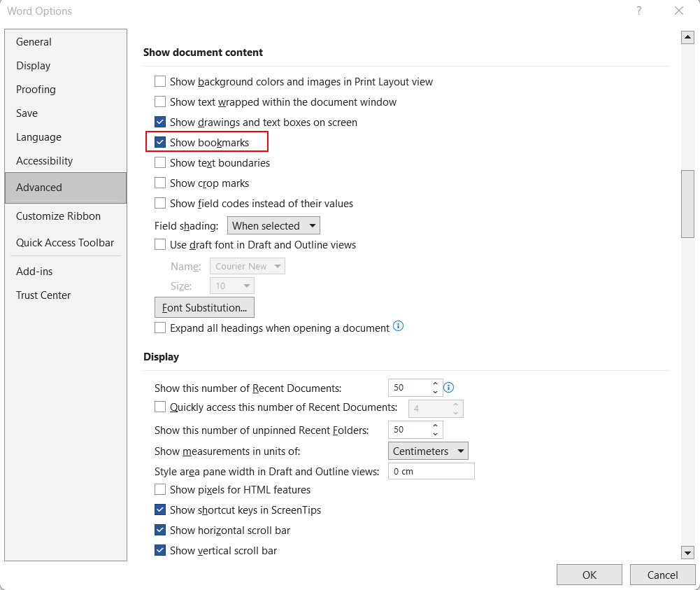
Task: Toggle the Show bookmarks checkbox
Action: coord(160,143)
